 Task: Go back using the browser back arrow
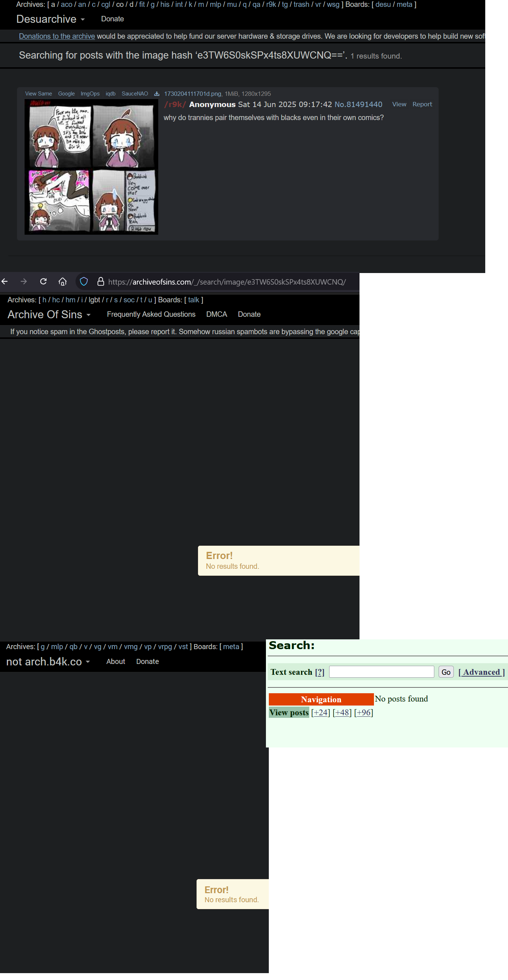click(5, 281)
